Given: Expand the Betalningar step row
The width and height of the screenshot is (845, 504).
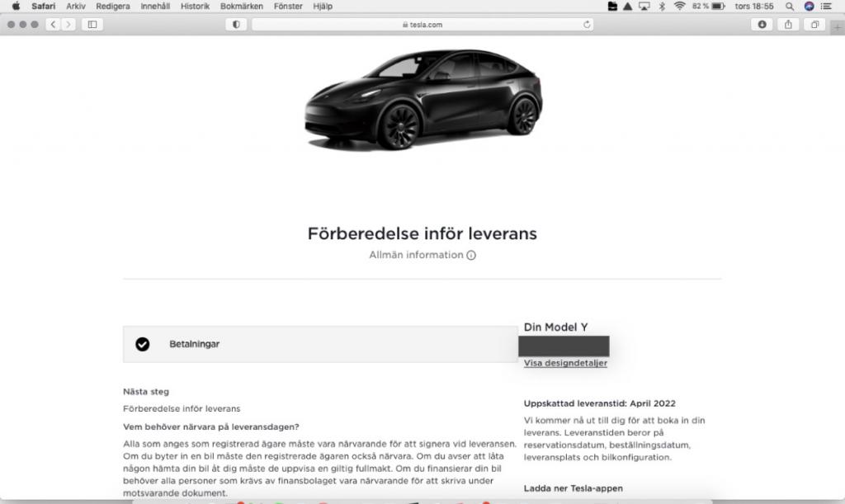Looking at the screenshot, I should coord(320,344).
